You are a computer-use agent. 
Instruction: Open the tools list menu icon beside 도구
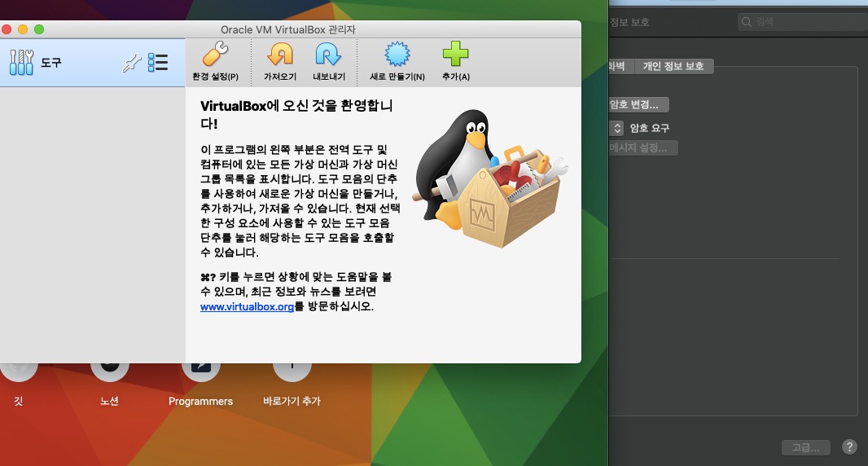click(158, 63)
